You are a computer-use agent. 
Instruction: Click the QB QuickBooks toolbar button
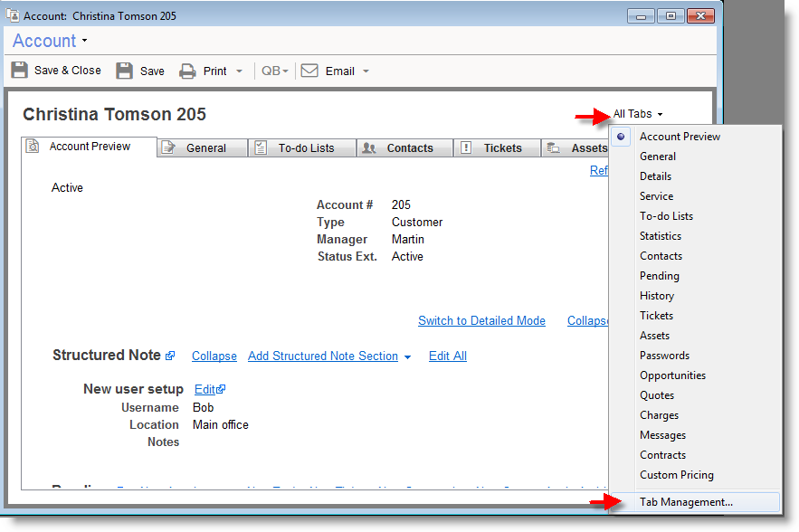[x=274, y=71]
